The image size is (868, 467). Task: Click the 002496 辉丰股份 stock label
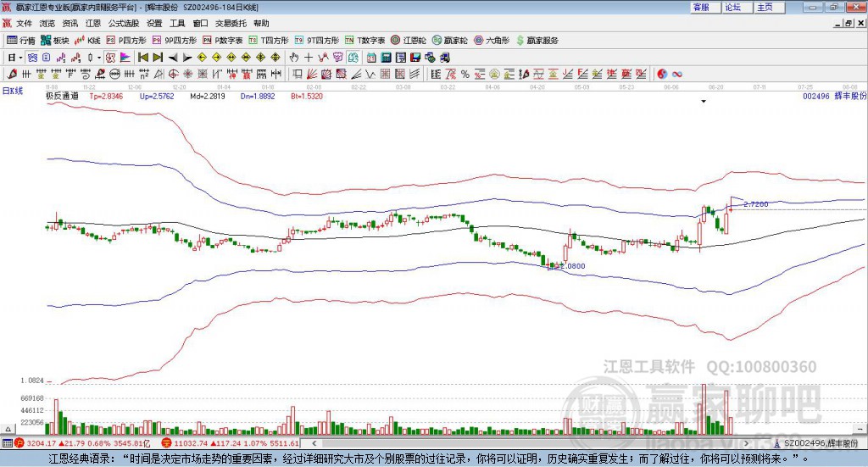tap(835, 96)
